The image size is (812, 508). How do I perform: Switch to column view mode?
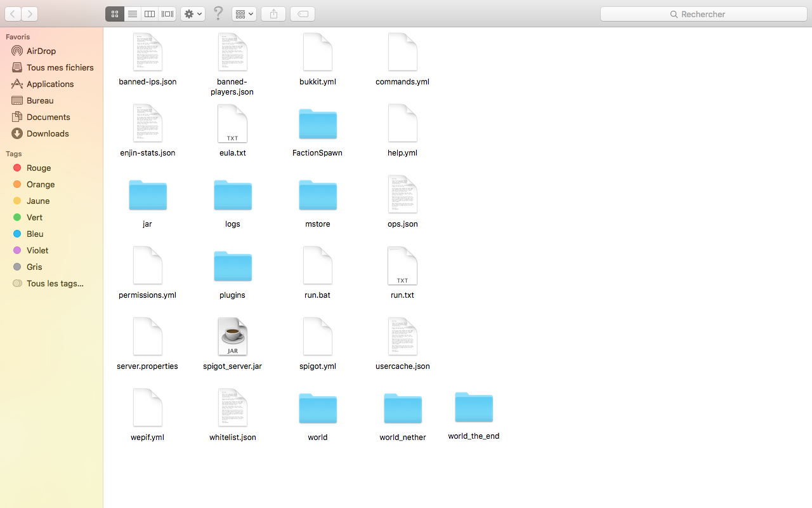coord(150,14)
